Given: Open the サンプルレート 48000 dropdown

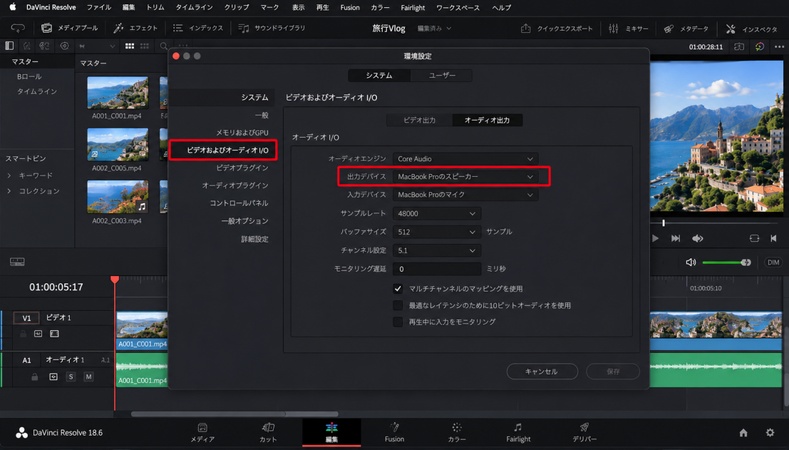Looking at the screenshot, I should (437, 213).
